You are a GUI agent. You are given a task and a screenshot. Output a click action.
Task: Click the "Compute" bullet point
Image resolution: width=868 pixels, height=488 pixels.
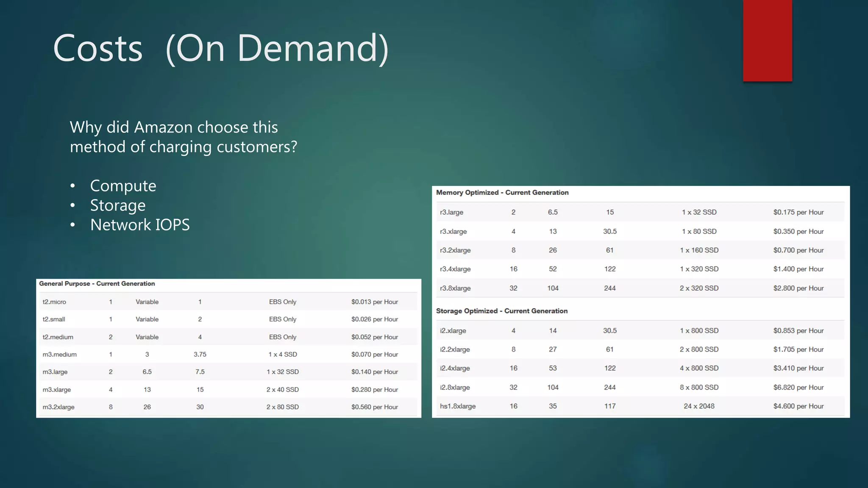click(x=123, y=186)
